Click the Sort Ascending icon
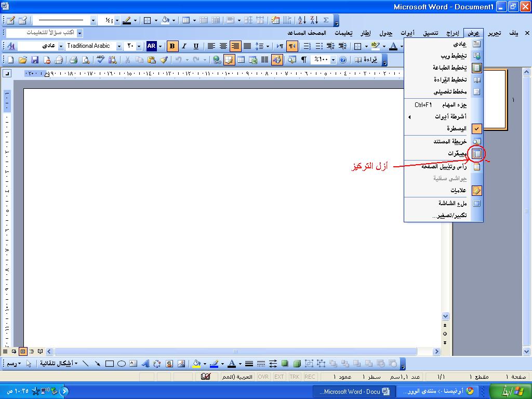 (x=302, y=20)
